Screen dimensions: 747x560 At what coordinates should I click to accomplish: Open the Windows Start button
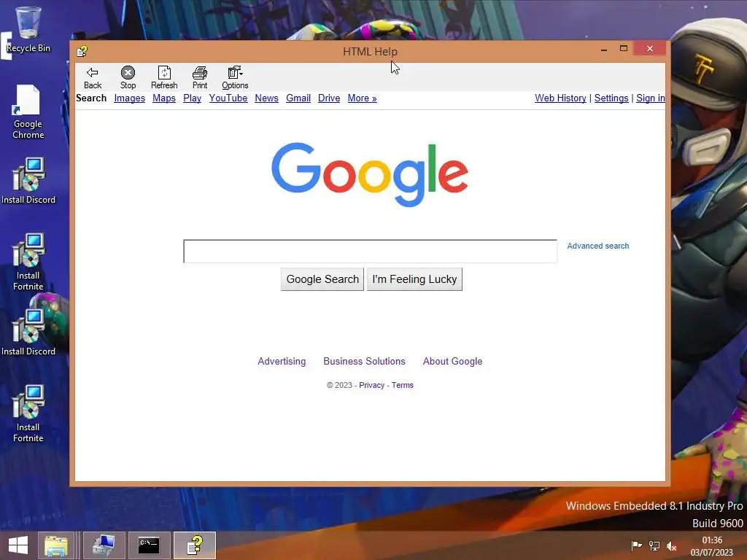tap(18, 545)
